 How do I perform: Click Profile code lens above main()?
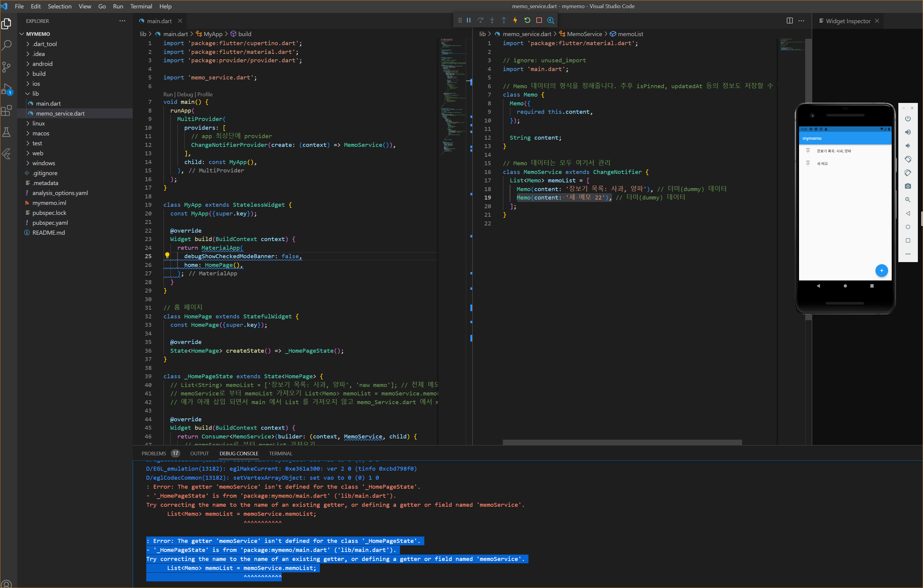click(205, 94)
